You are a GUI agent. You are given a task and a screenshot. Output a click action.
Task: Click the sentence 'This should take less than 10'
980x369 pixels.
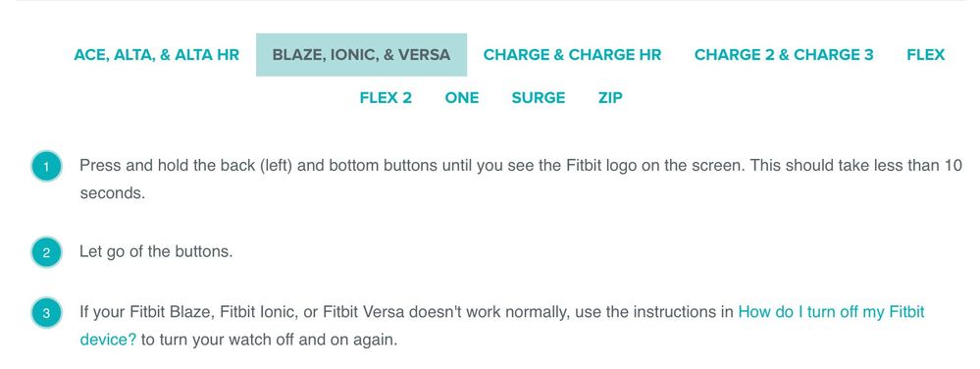pos(856,166)
